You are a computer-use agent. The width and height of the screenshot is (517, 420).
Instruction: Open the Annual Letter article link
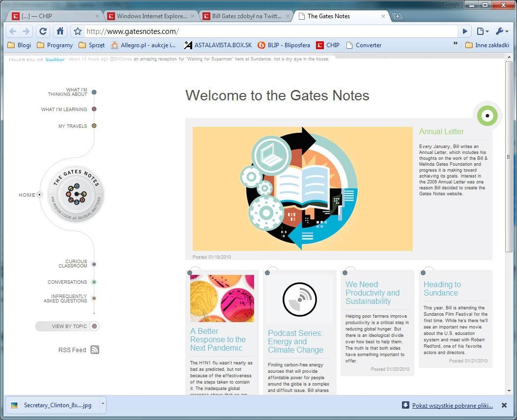pos(441,131)
